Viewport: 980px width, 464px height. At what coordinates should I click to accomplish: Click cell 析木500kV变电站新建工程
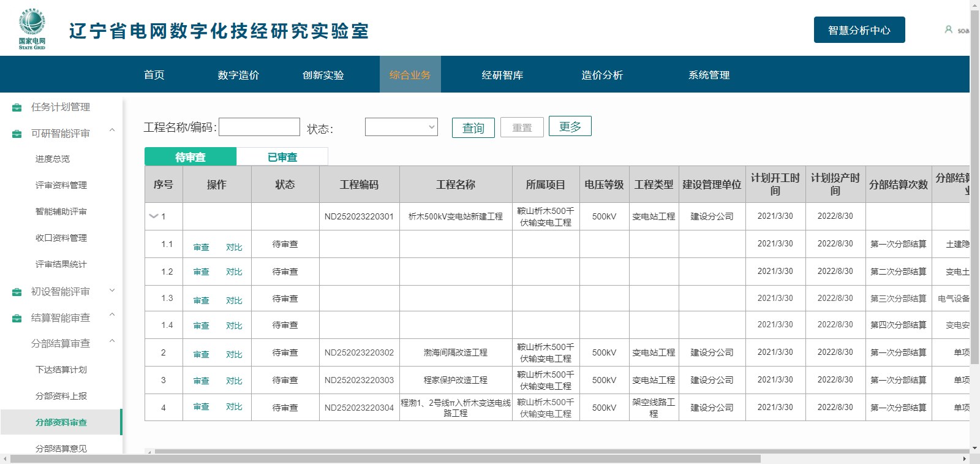(x=456, y=216)
